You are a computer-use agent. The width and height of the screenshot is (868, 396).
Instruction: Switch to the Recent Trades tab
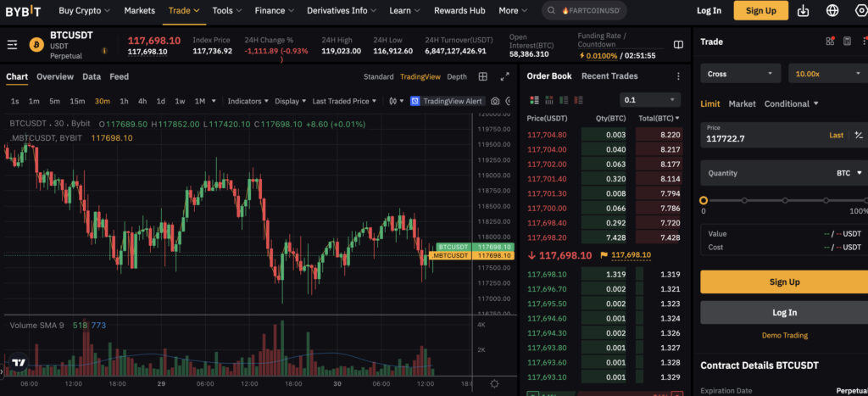609,76
